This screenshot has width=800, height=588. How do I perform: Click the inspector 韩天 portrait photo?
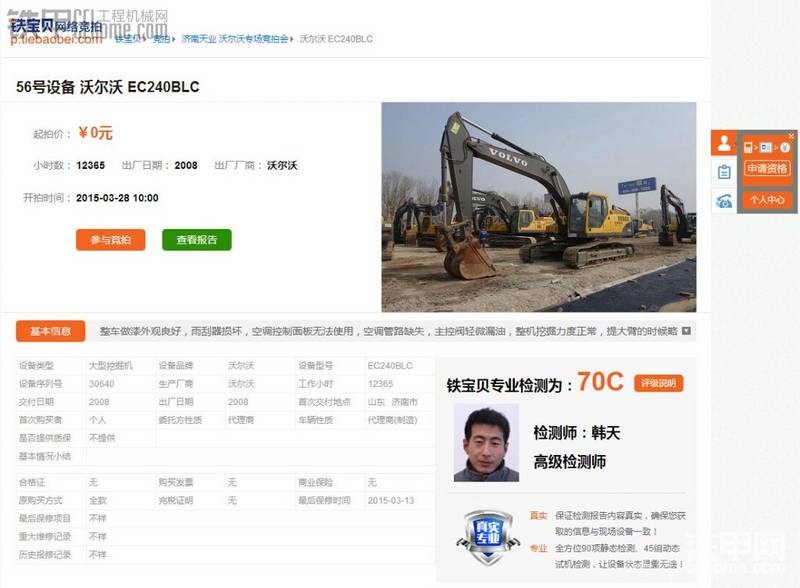486,443
